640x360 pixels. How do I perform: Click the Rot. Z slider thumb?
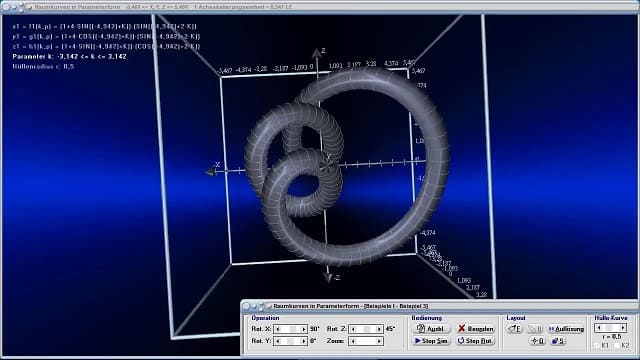coord(367,329)
